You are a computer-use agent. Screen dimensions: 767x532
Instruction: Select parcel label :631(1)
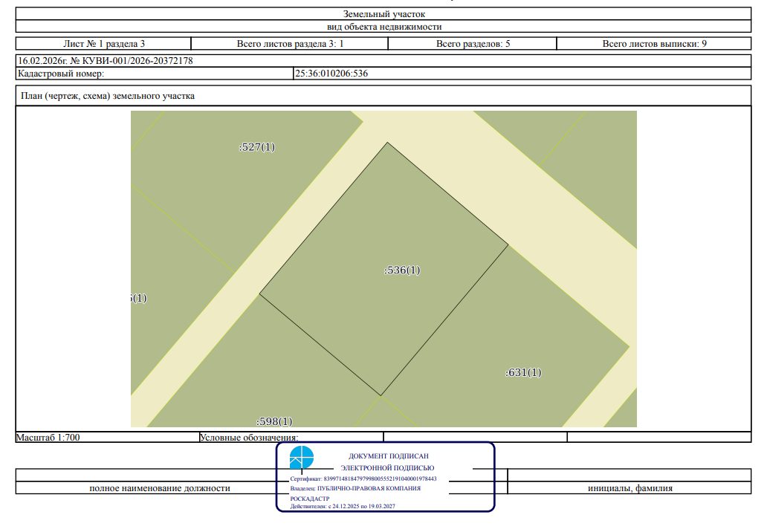(x=523, y=372)
